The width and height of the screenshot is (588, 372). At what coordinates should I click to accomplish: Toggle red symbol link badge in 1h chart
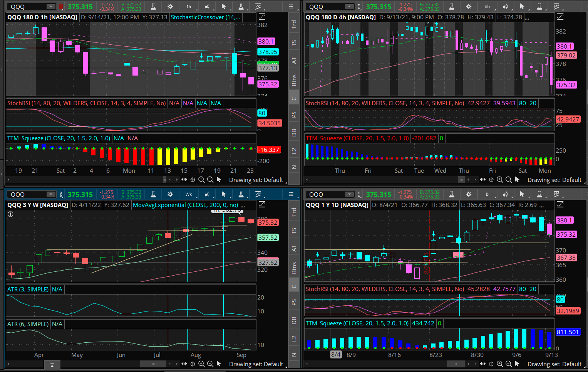61,7
